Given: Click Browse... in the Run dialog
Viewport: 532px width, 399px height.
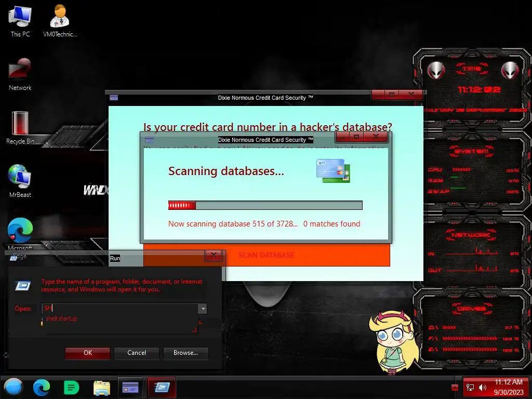Looking at the screenshot, I should (185, 353).
